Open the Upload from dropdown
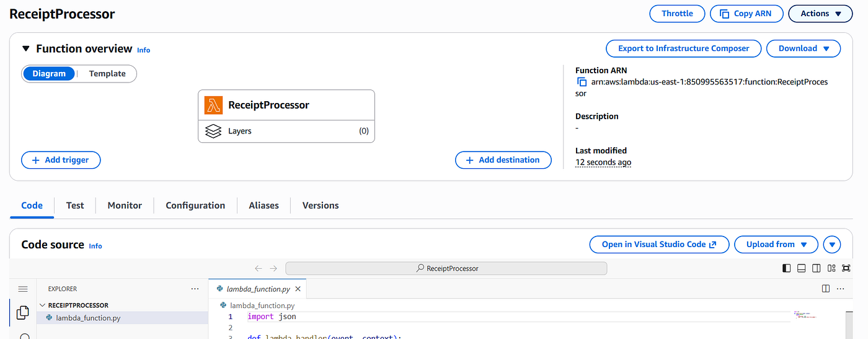 click(x=776, y=245)
